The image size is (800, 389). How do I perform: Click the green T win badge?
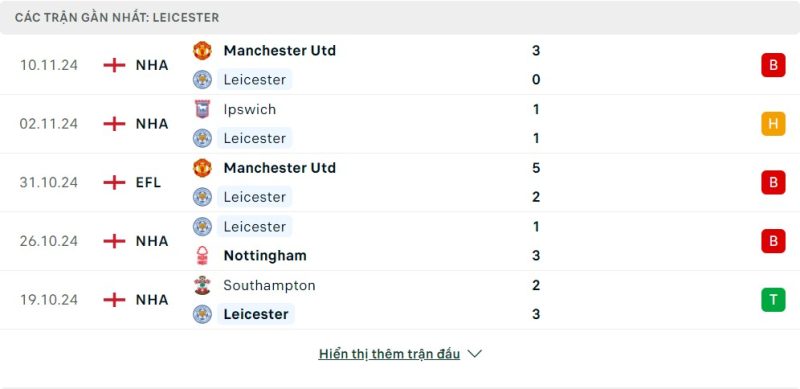773,299
